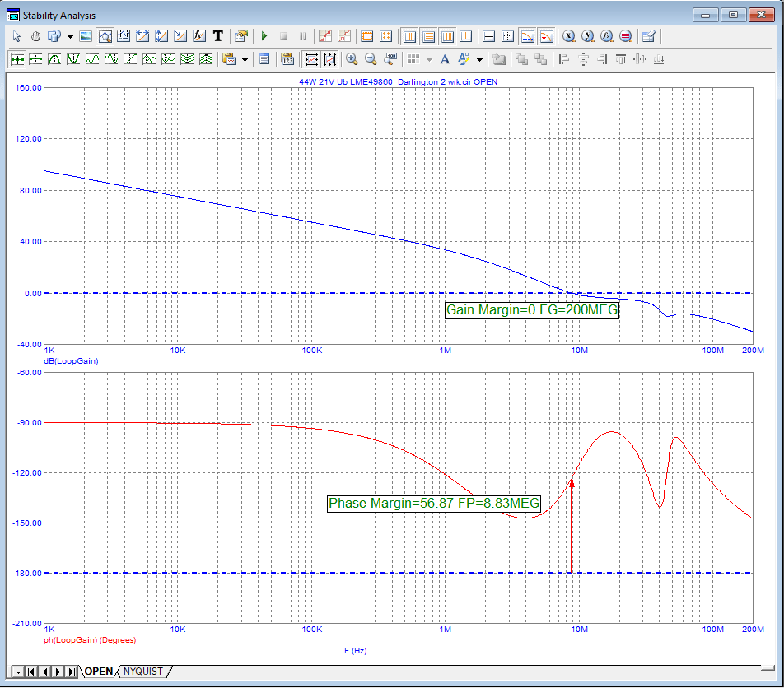This screenshot has height=688, width=784.
Task: Switch to the OPEN plot tab
Action: (x=99, y=672)
